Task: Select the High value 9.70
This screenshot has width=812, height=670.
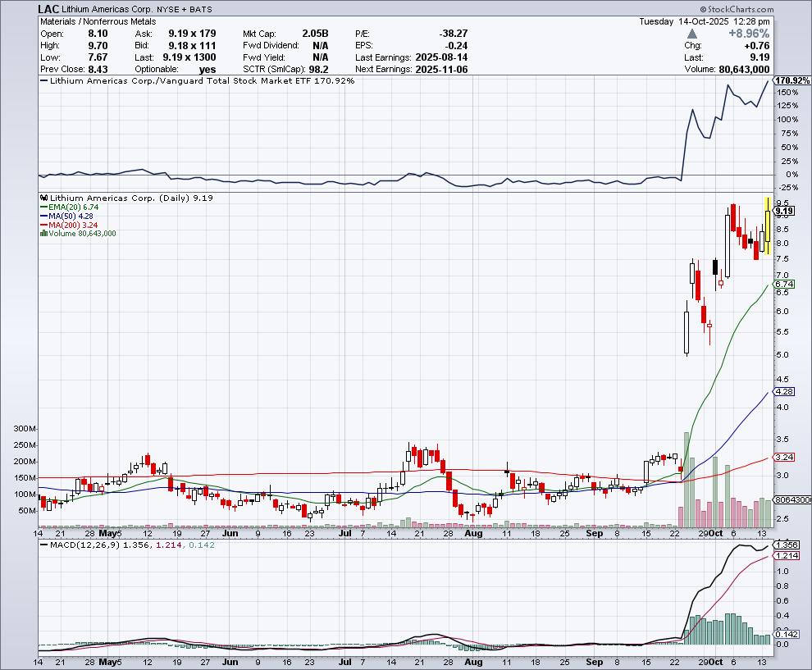Action: coord(98,46)
